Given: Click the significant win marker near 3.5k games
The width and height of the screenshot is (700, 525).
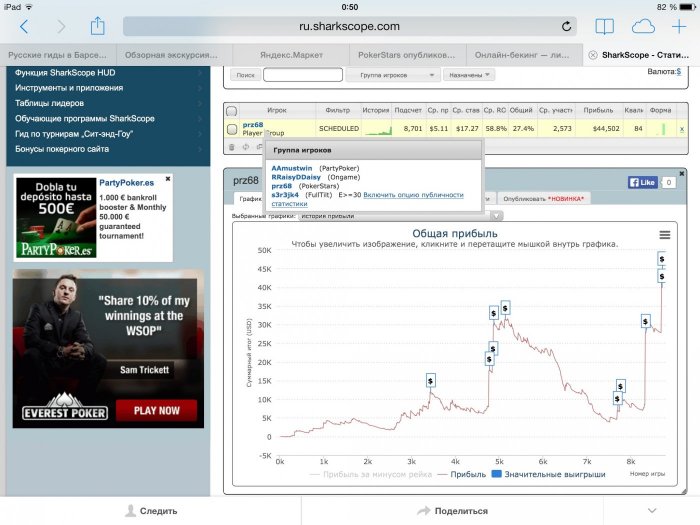Looking at the screenshot, I should [430, 381].
